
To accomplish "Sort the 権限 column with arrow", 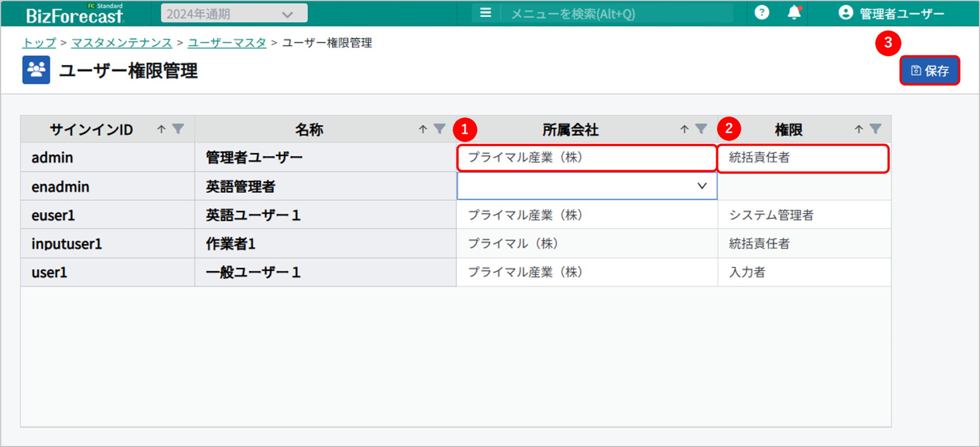I will click(858, 129).
